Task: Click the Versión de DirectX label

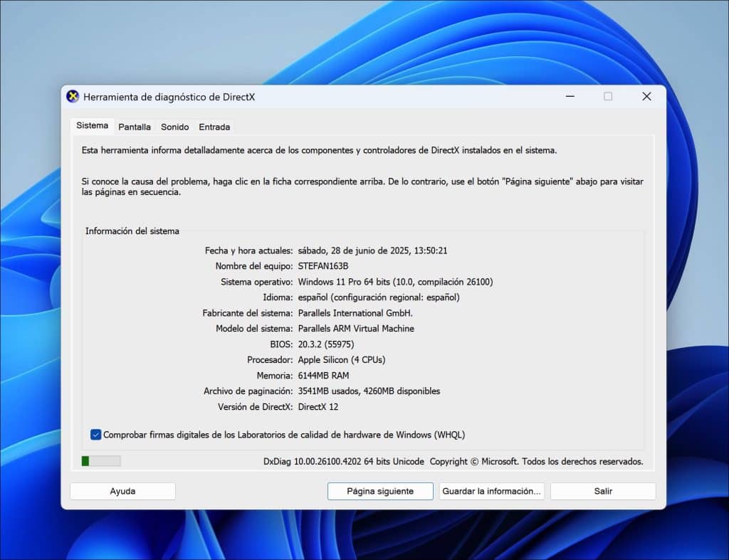Action: coord(256,407)
